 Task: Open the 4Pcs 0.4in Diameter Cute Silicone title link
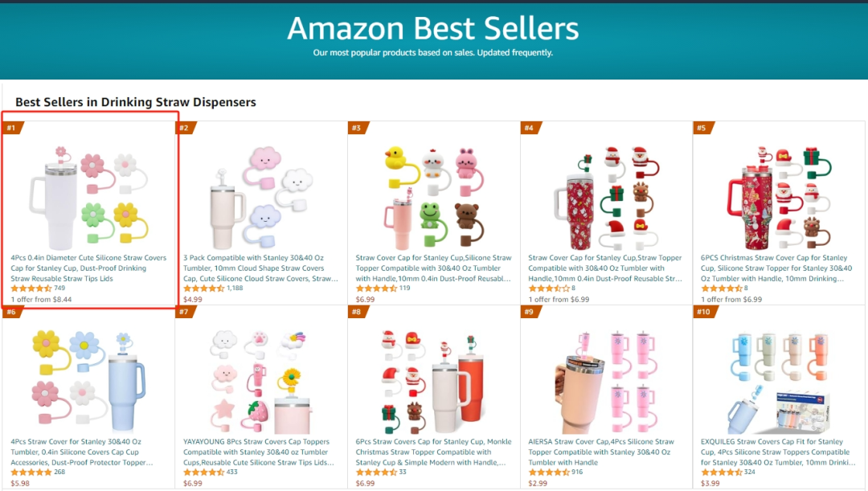click(88, 268)
